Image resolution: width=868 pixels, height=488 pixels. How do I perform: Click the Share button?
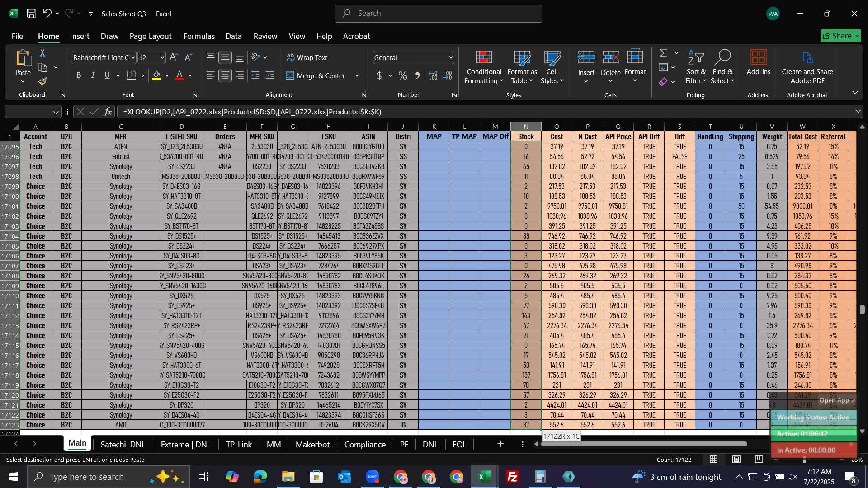(840, 36)
